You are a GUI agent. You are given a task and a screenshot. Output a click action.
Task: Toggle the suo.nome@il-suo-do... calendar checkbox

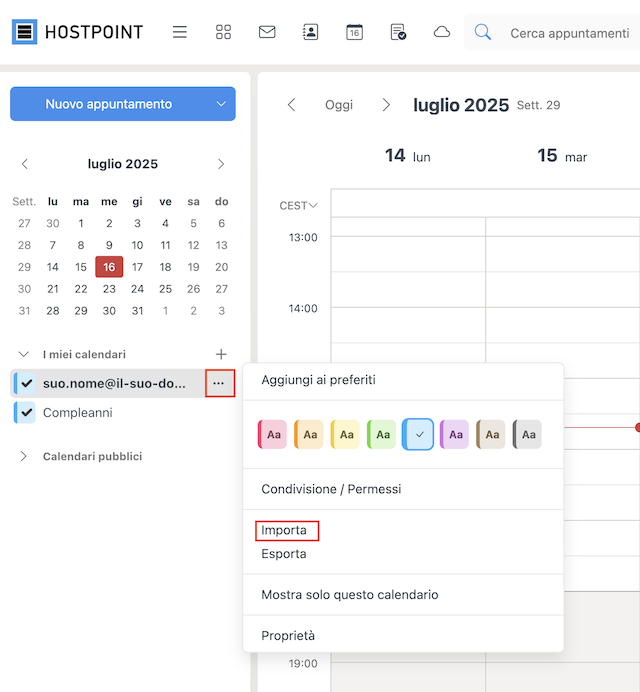pyautogui.click(x=26, y=383)
